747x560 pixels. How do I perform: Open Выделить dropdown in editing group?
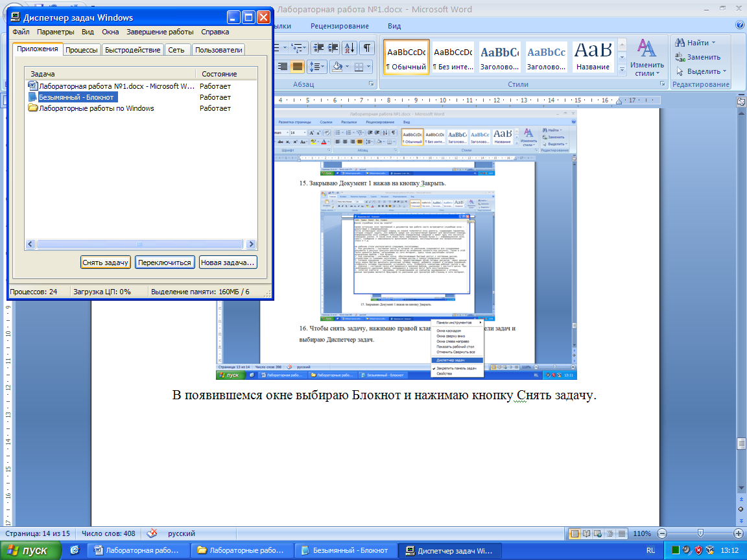click(x=701, y=71)
